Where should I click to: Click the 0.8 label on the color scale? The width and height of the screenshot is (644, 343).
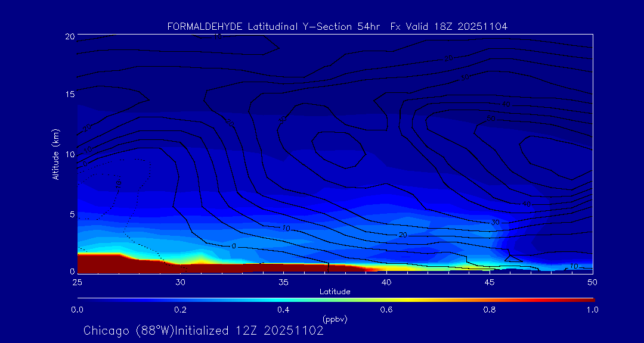(490, 310)
